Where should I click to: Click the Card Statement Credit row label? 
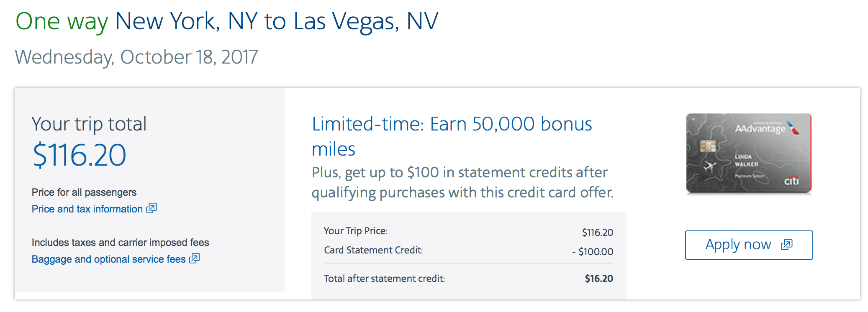[x=373, y=250]
